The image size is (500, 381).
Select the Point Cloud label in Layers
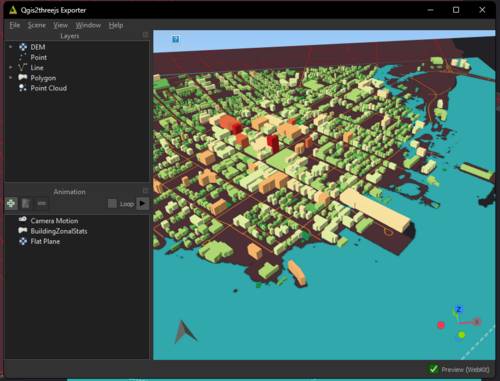[x=49, y=88]
